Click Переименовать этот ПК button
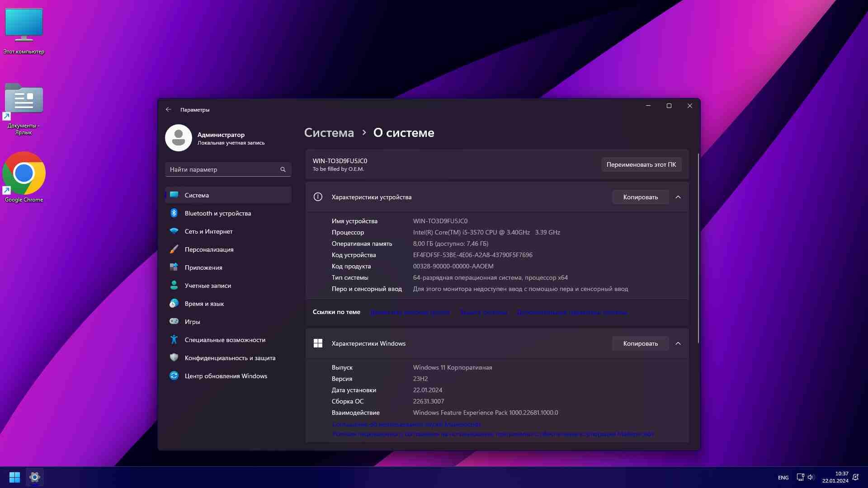 click(x=641, y=164)
